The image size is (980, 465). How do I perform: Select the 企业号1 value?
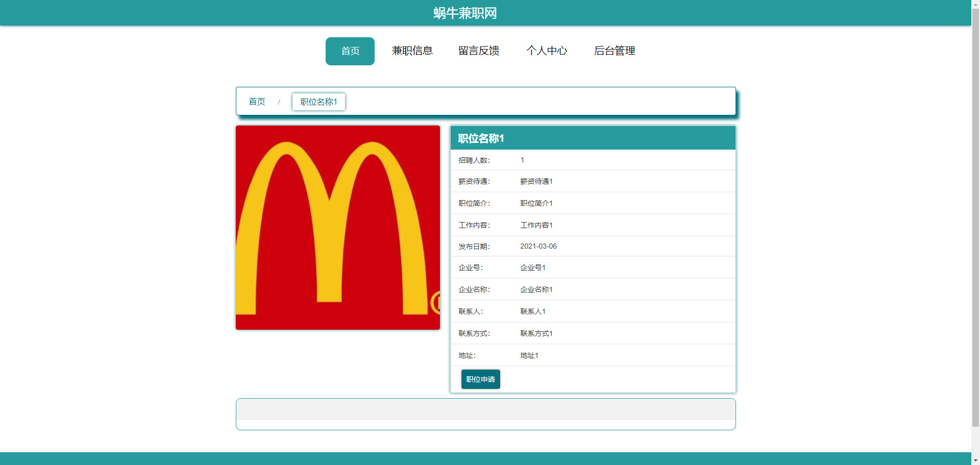(x=533, y=267)
